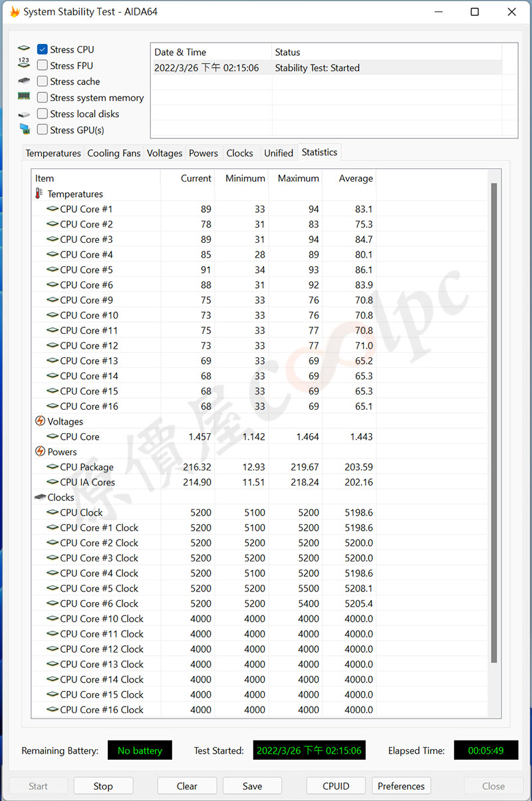532x801 pixels.
Task: Open the Voltages tab
Action: click(164, 153)
